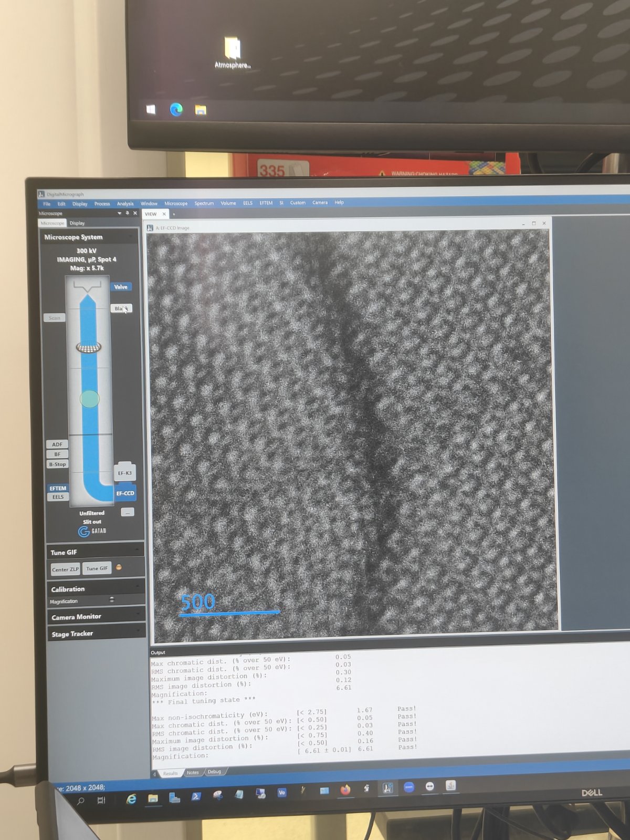
Task: Toggle the BF detector
Action: (57, 454)
